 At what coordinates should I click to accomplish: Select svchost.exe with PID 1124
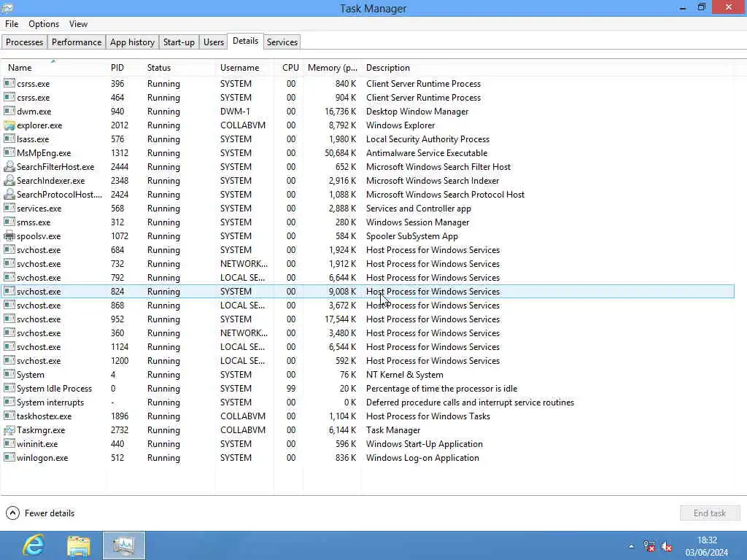click(368, 346)
